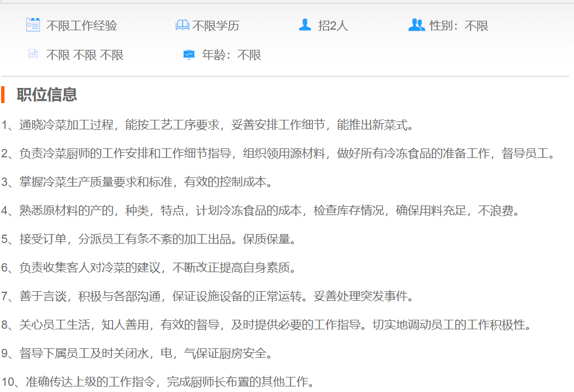Image resolution: width=574 pixels, height=392 pixels.
Task: Click the presentation board icon beside 年龄:不限
Action: coord(189,55)
